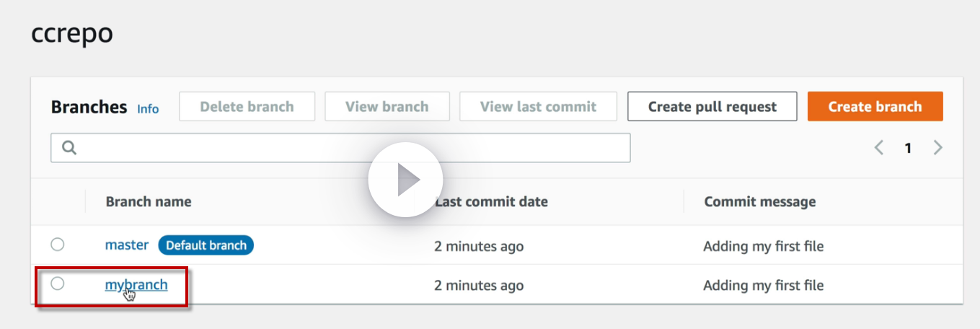Click the View last commit button
This screenshot has height=329, width=980.
click(538, 107)
